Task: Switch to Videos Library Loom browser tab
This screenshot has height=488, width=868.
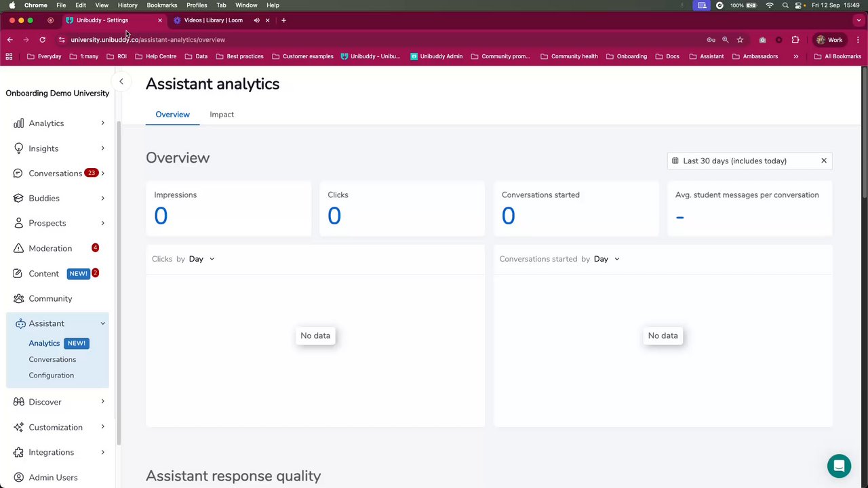Action: pyautogui.click(x=213, y=20)
